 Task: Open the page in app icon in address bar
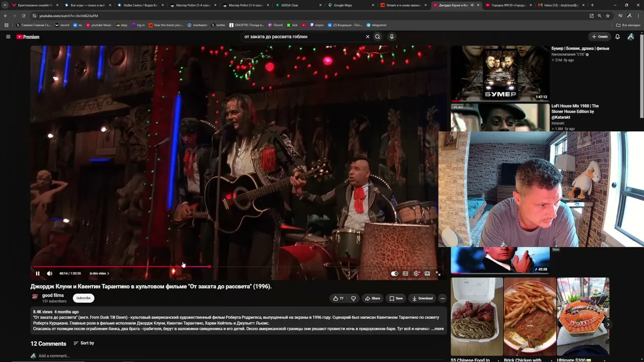[x=592, y=16]
